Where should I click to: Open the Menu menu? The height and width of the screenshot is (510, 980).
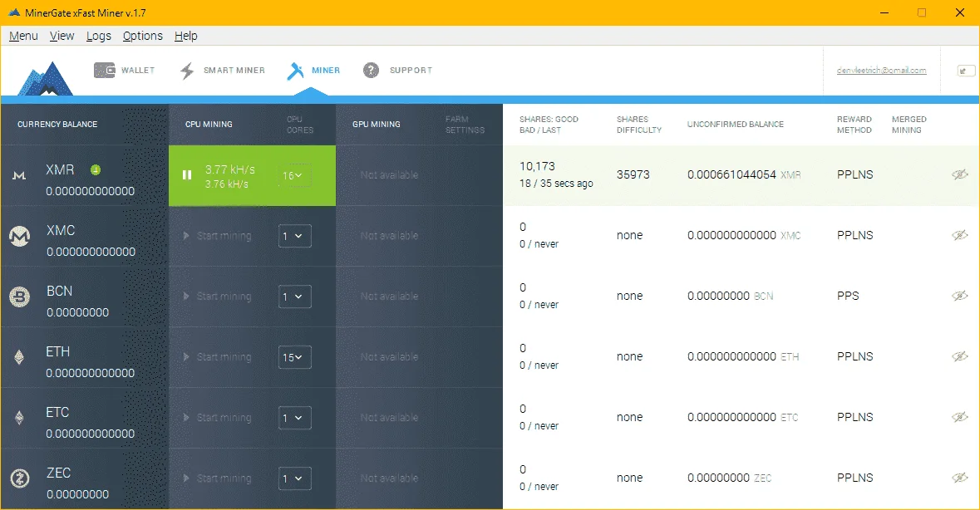click(x=24, y=37)
